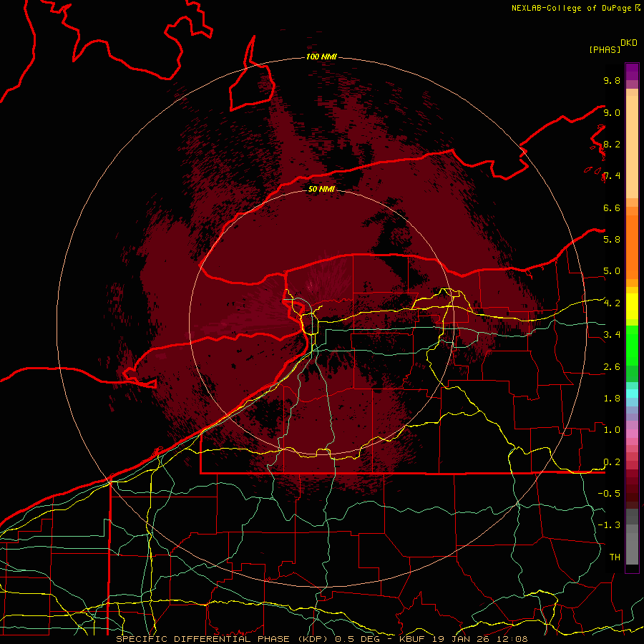The image size is (644, 644).
Task: Click the 5.0 legend value
Action: coord(612,271)
